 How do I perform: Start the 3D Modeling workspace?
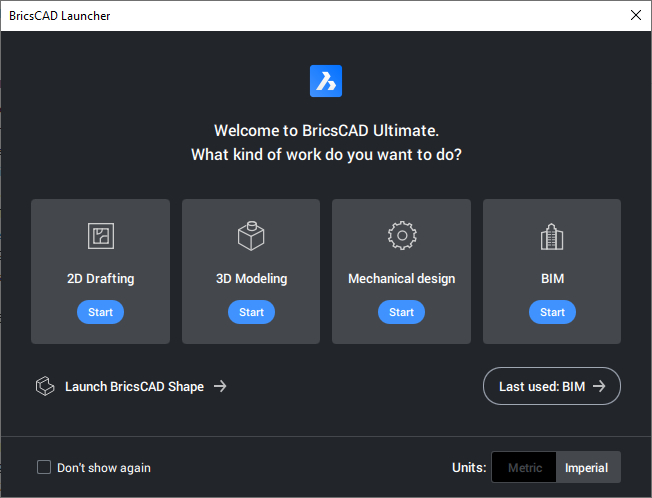tap(251, 312)
